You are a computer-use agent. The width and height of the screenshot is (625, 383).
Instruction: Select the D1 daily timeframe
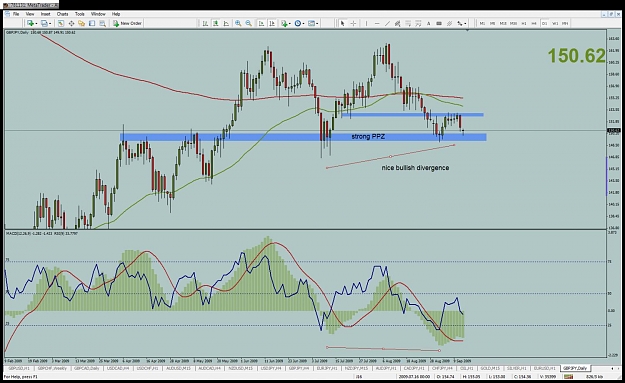(x=544, y=24)
